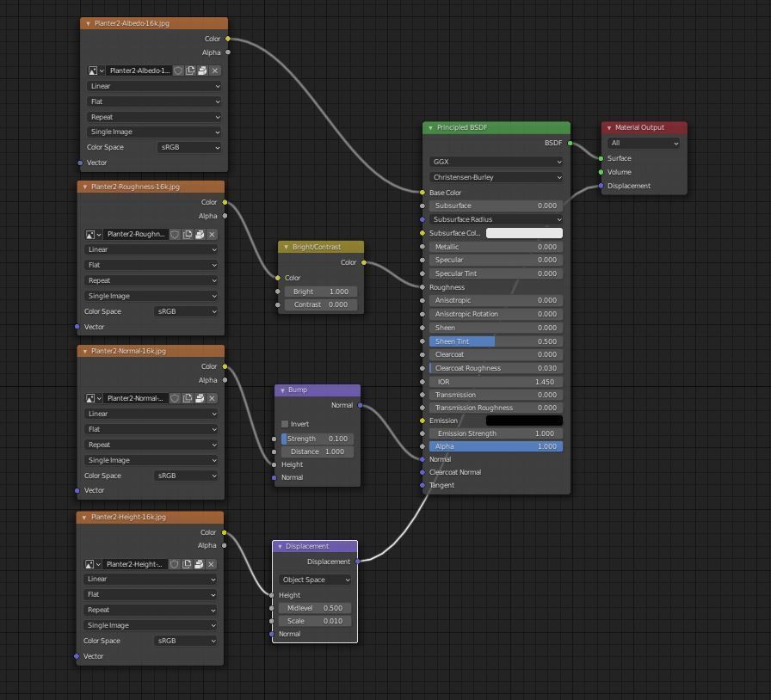The width and height of the screenshot is (771, 700).
Task: Click new image copy icon on Roughness node
Action: coord(188,235)
